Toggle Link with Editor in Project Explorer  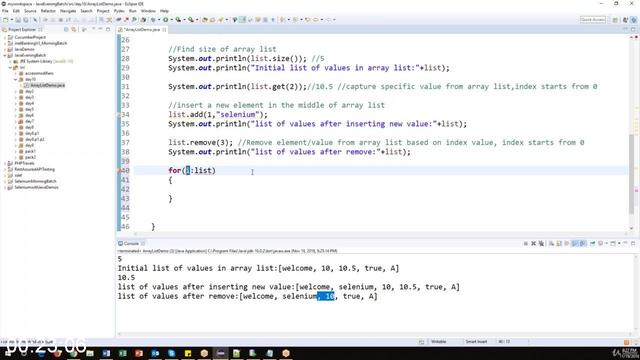point(73,29)
